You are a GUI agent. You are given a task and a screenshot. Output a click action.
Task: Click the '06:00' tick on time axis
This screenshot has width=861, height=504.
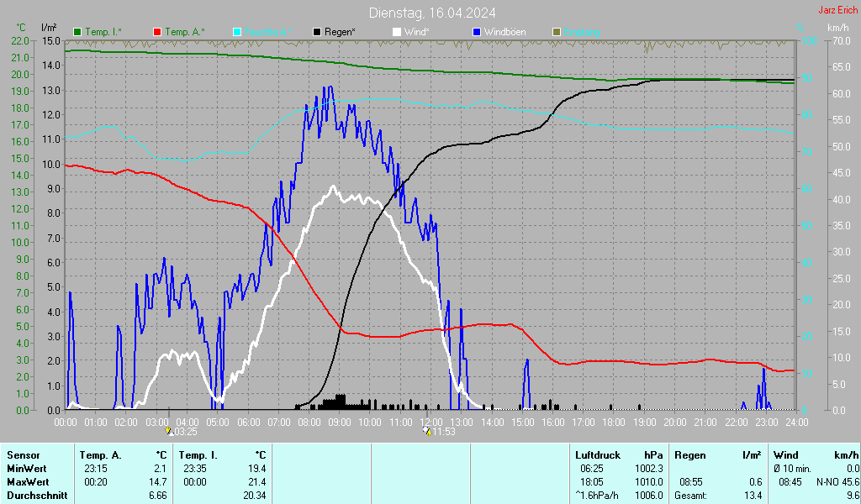pyautogui.click(x=248, y=423)
